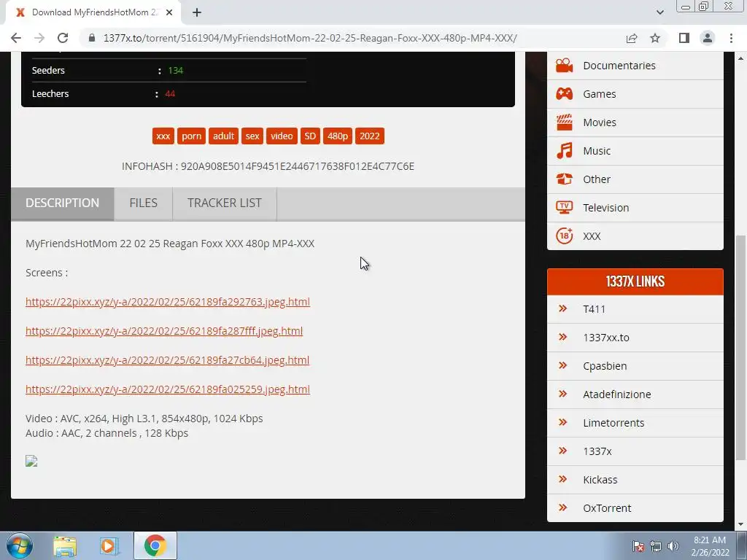The height and width of the screenshot is (560, 747).
Task: Click the '480p' tag
Action: 337,136
